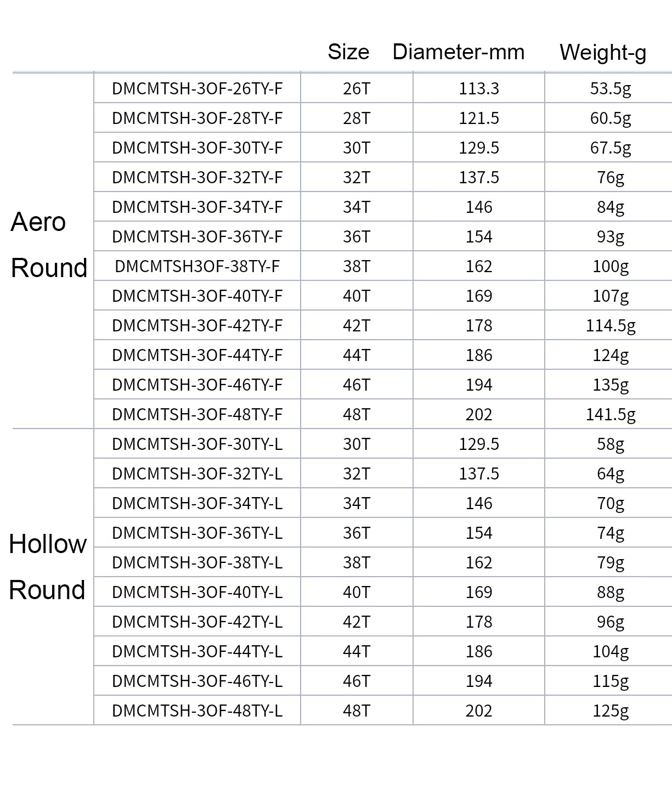
Task: Select the 114.5g weight cell
Action: click(x=611, y=325)
